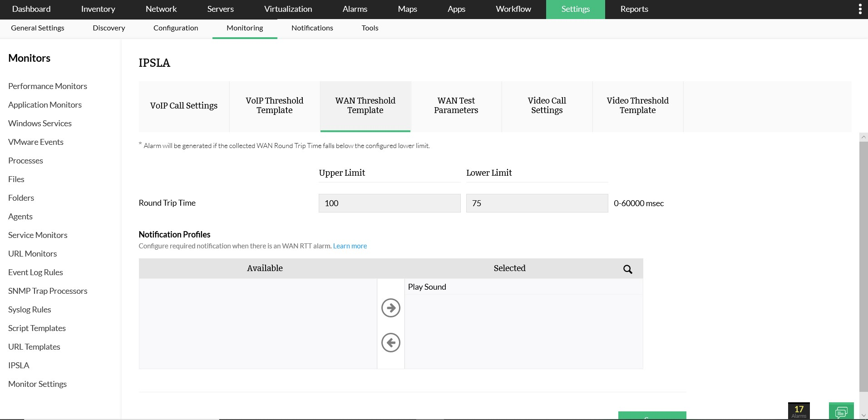The width and height of the screenshot is (868, 420).
Task: Click the Upper Limit Round Trip Time field
Action: click(x=389, y=203)
